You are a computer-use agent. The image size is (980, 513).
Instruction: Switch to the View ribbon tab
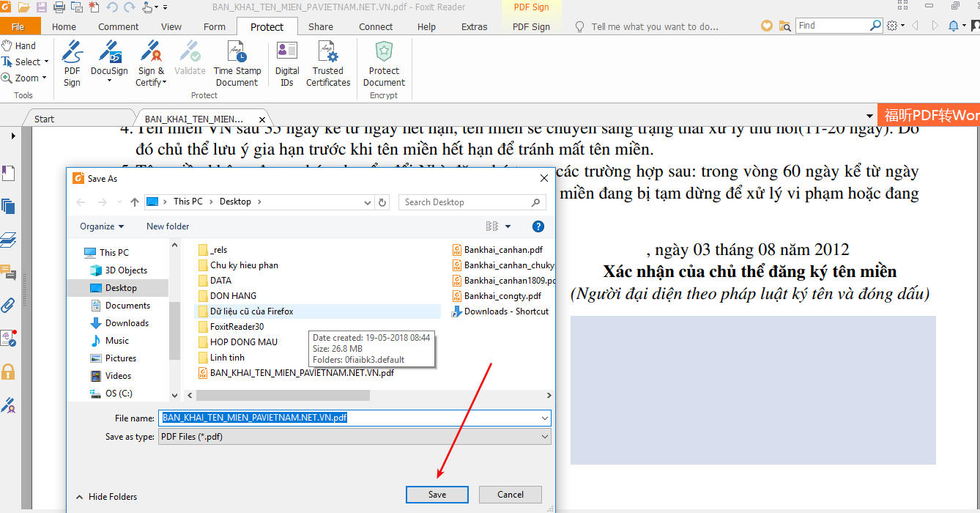point(171,26)
